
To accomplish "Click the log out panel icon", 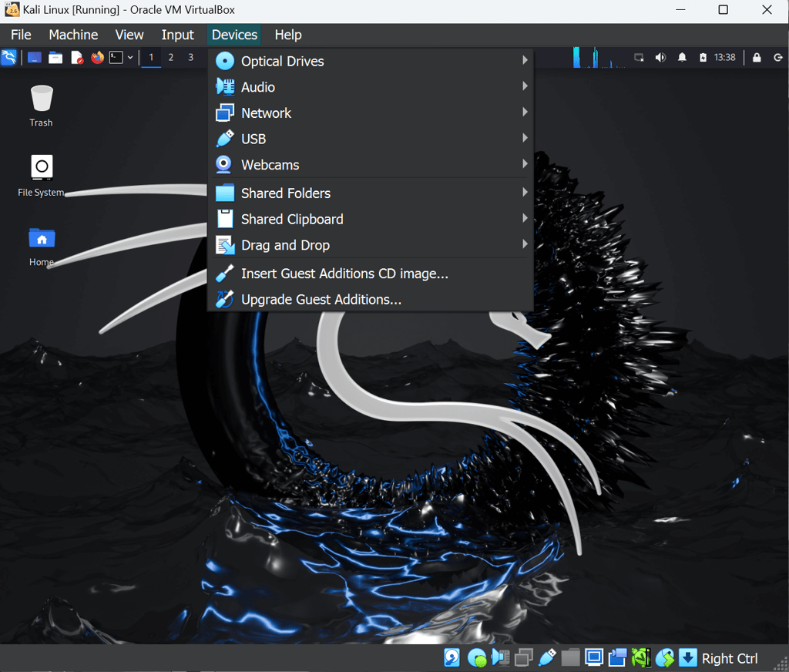I will [778, 57].
